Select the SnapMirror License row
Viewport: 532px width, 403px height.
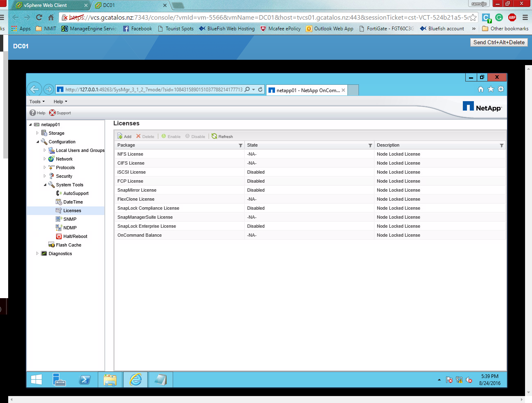[x=310, y=190]
